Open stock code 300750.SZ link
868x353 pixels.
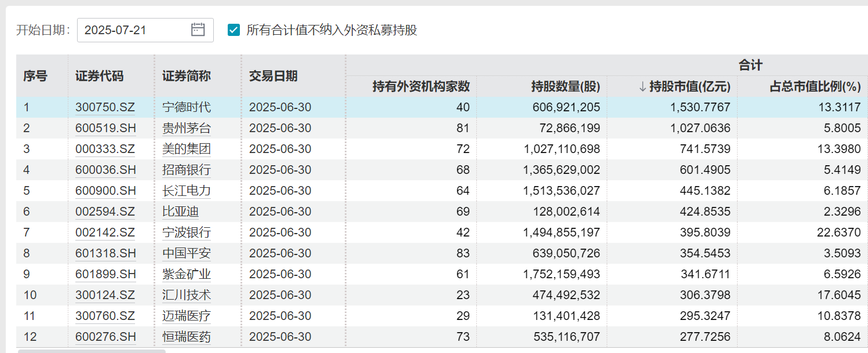105,107
